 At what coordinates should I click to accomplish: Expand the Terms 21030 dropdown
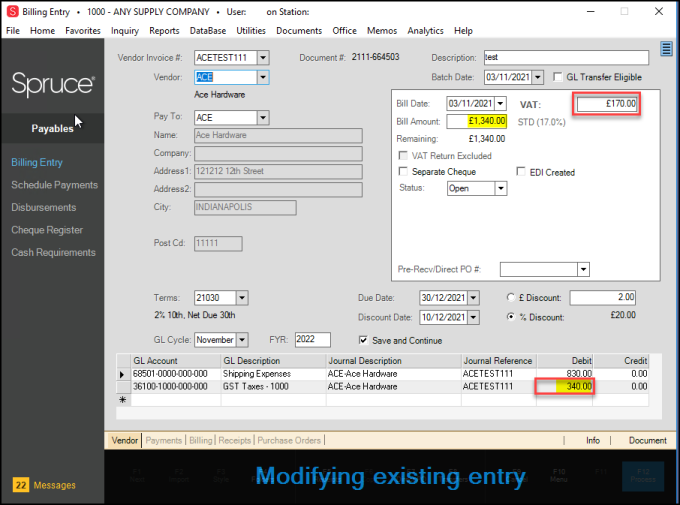[x=242, y=298]
